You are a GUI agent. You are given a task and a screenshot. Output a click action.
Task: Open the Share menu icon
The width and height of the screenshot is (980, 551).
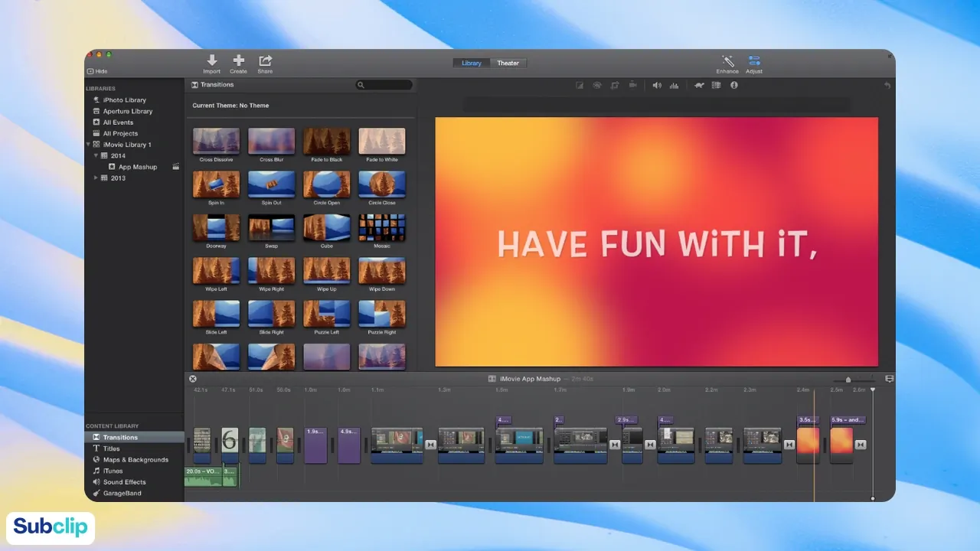pos(265,61)
